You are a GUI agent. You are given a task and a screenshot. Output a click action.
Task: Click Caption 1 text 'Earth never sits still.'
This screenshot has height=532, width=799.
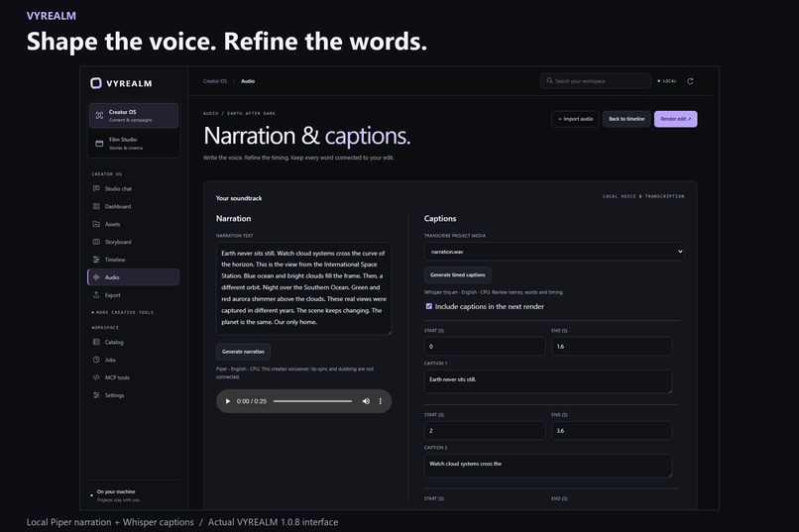[x=548, y=381]
